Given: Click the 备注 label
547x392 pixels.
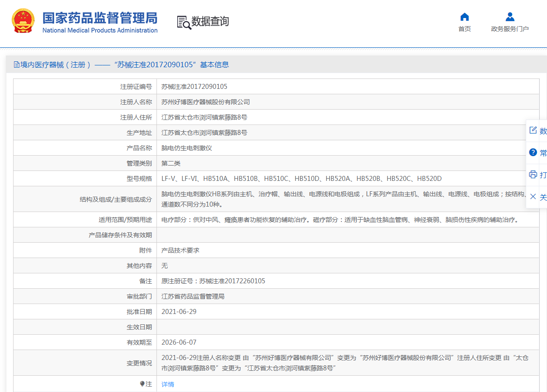Looking at the screenshot, I should tap(146, 281).
